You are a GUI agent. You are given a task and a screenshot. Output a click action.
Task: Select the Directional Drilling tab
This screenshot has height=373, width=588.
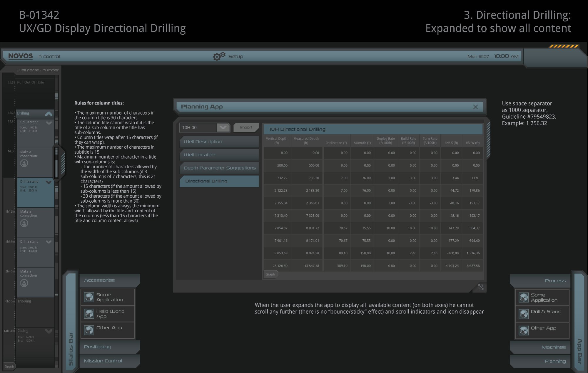[x=219, y=181]
